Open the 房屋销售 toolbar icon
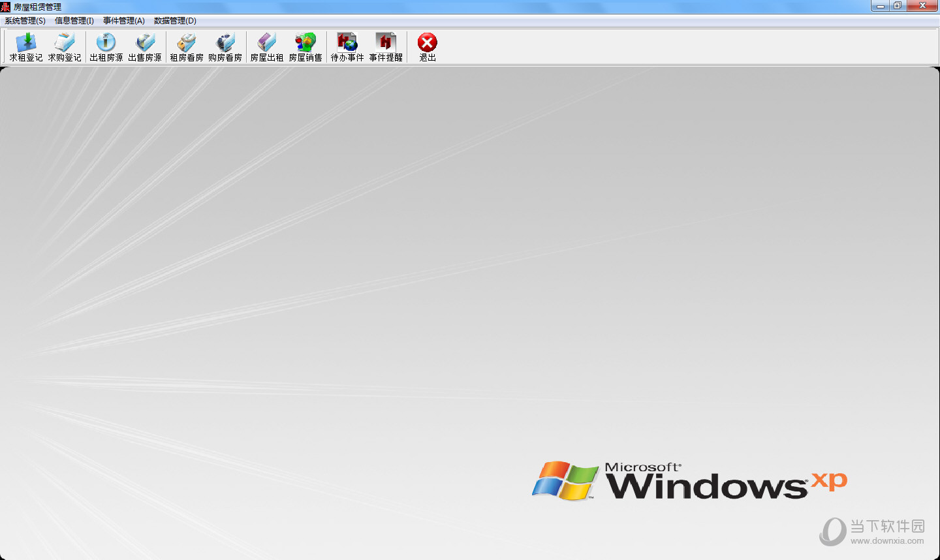Screen dimensions: 940x560 pyautogui.click(x=305, y=47)
